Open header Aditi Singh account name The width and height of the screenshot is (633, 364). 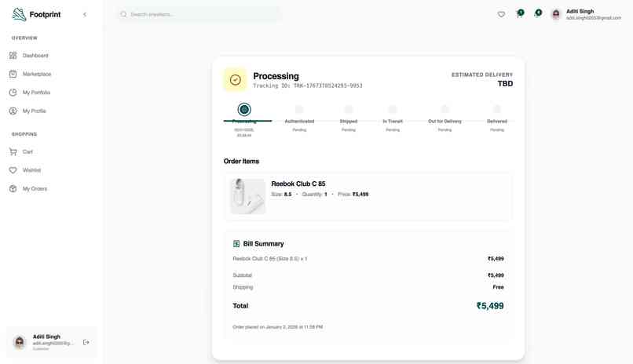pos(580,11)
